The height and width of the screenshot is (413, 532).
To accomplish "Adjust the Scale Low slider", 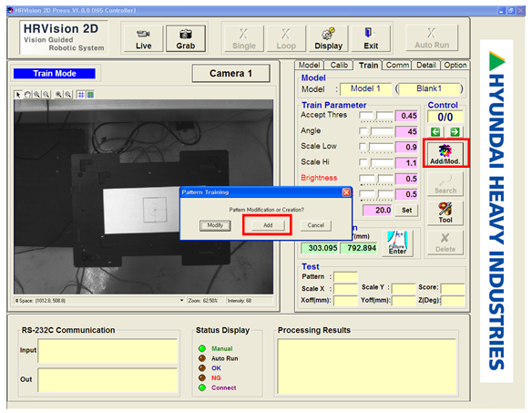I will pyautogui.click(x=376, y=148).
